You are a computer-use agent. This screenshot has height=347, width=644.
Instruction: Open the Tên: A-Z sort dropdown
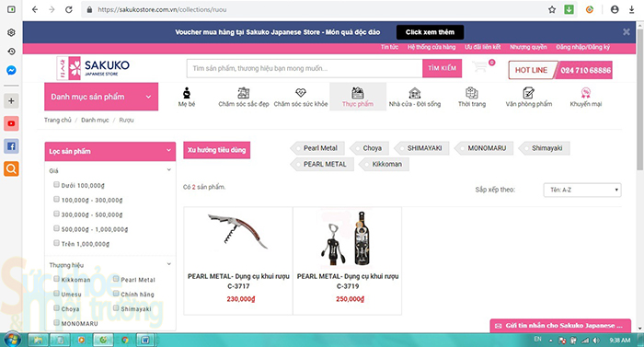pos(582,190)
